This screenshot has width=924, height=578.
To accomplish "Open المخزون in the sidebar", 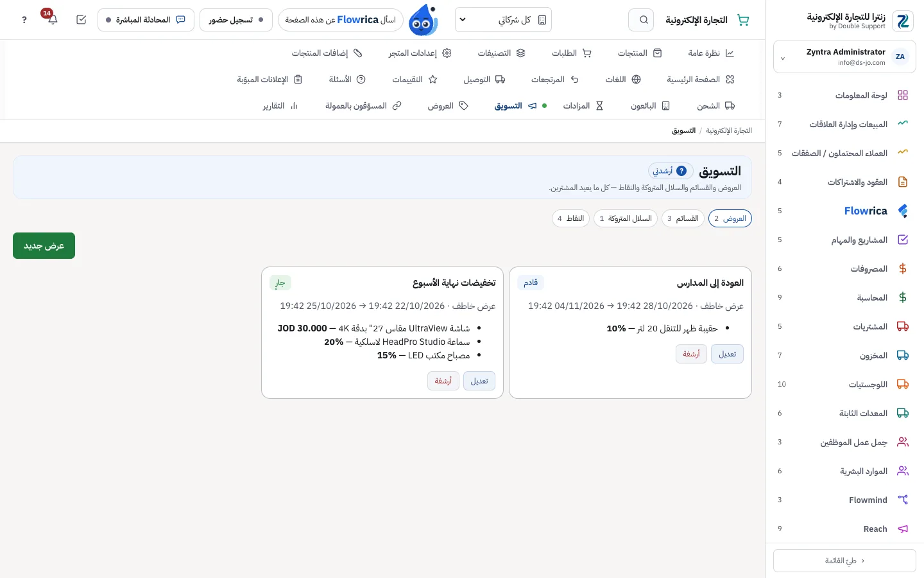I will click(x=844, y=355).
